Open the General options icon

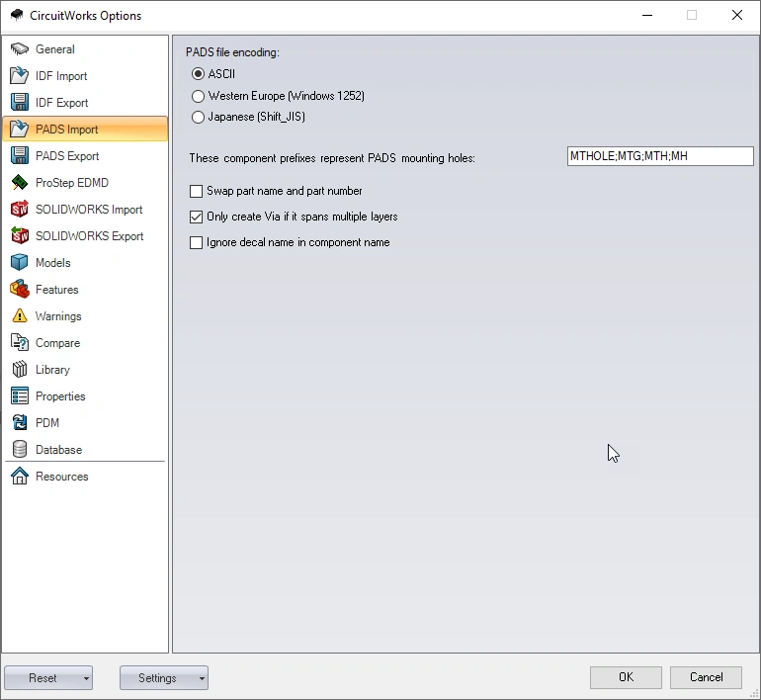point(20,49)
